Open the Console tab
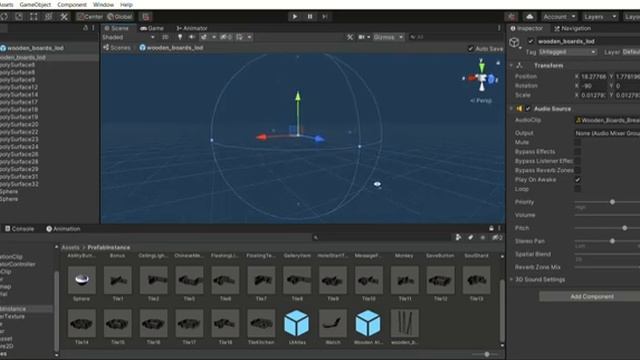 19,229
